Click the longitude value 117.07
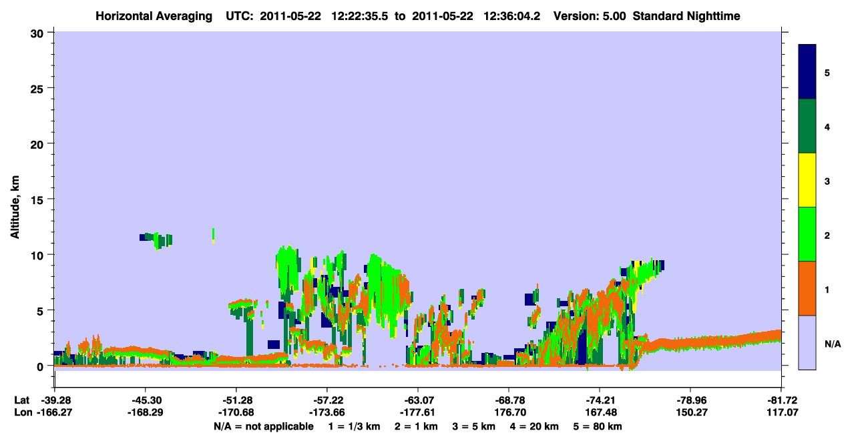868x445 pixels. point(784,413)
